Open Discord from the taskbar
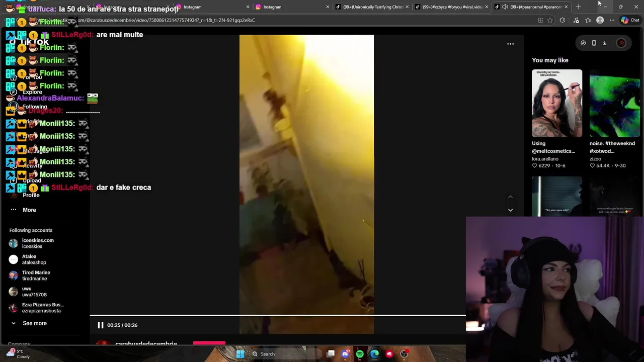Viewport: 644px width, 362px height. (345, 354)
